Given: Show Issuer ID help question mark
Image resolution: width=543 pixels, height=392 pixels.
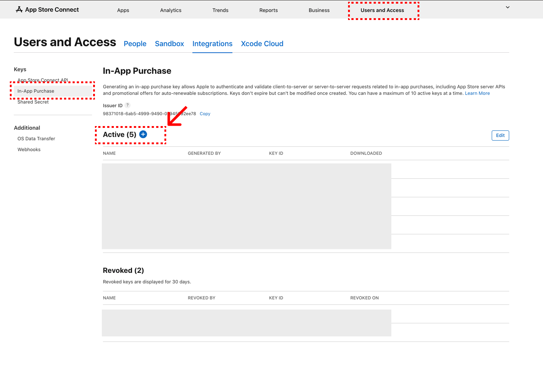Looking at the screenshot, I should click(x=127, y=105).
